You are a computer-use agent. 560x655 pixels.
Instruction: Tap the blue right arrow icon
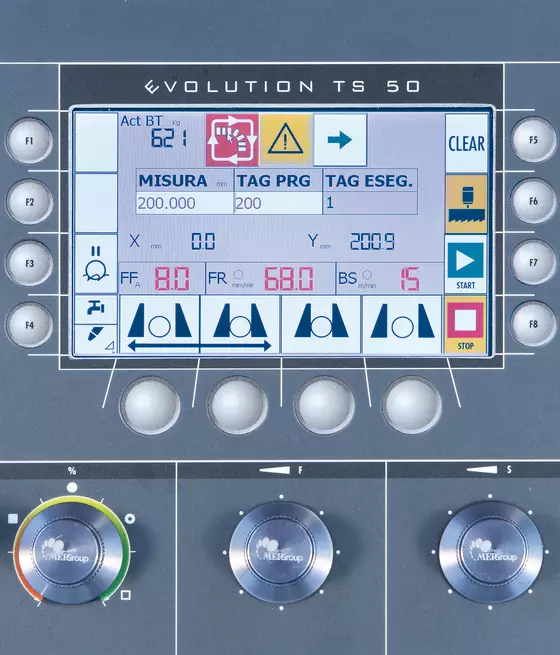340,140
